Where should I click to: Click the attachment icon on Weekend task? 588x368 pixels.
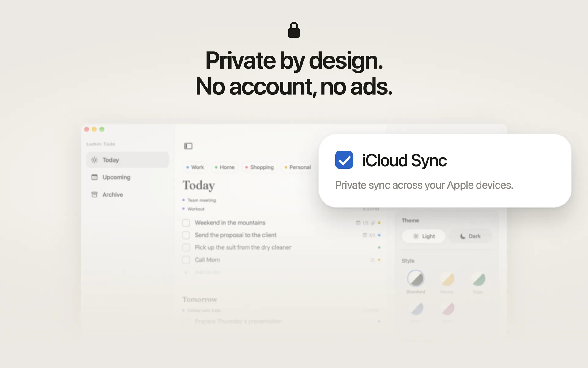pyautogui.click(x=373, y=223)
